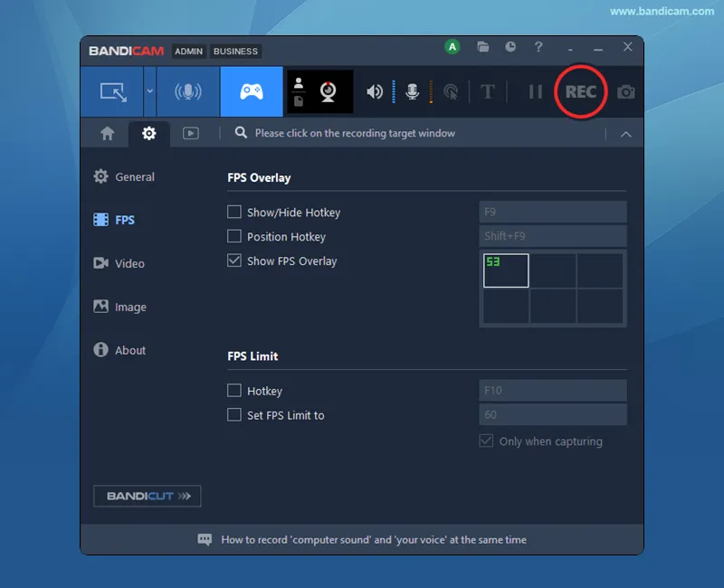724x588 pixels.
Task: Select top-left FPS overlay position
Action: point(506,270)
